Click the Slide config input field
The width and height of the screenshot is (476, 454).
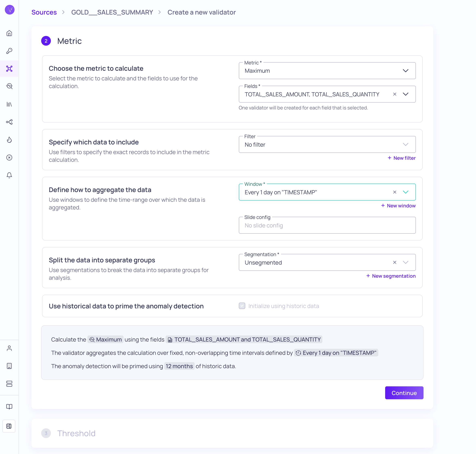coord(327,225)
